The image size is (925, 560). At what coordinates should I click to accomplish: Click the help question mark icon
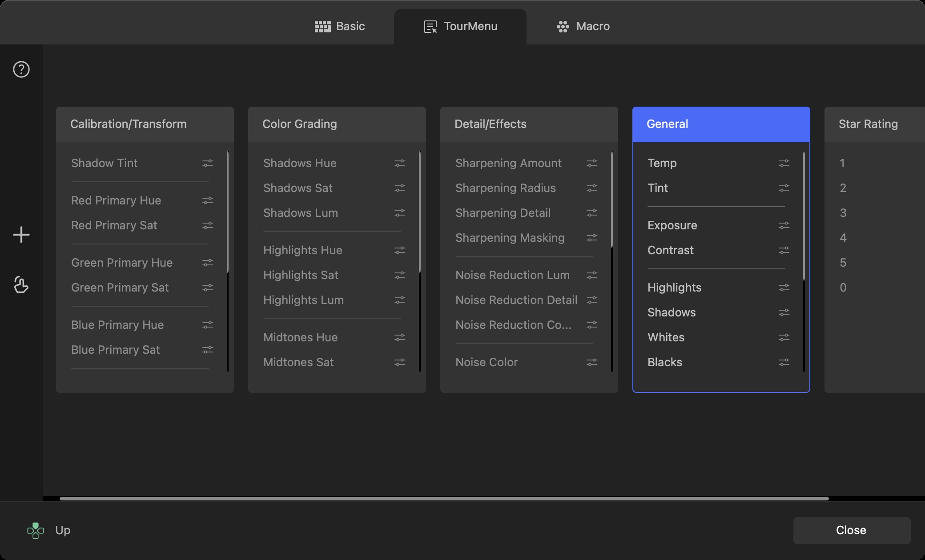[21, 70]
